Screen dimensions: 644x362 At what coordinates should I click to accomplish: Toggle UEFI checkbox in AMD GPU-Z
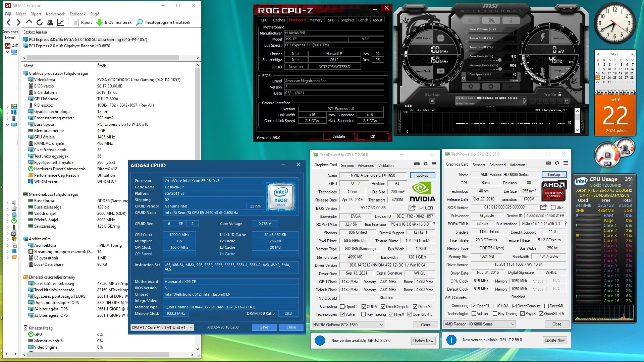(553, 207)
